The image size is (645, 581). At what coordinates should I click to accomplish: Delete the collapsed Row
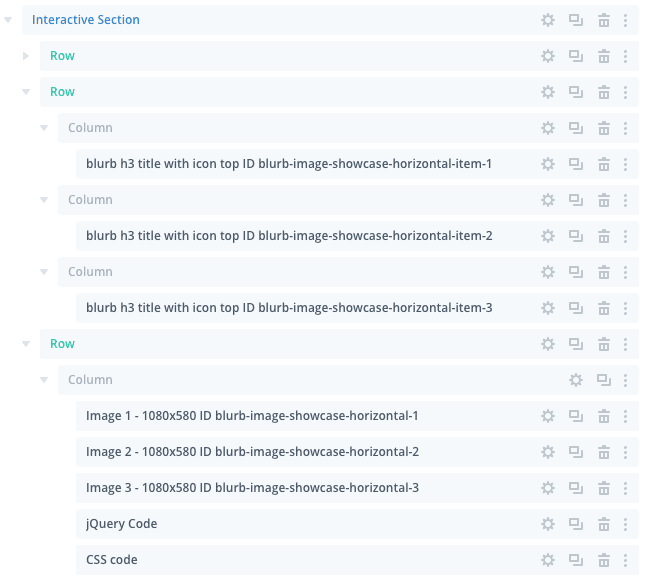pyautogui.click(x=603, y=56)
